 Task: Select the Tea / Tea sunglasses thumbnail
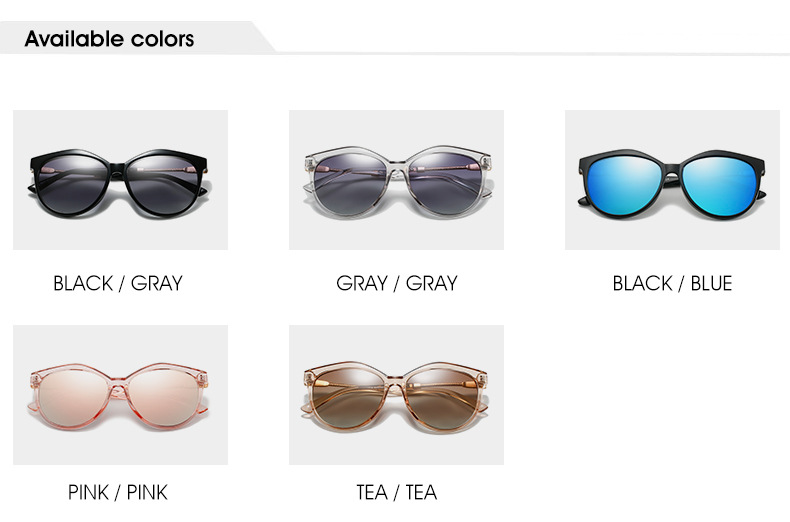(x=397, y=395)
